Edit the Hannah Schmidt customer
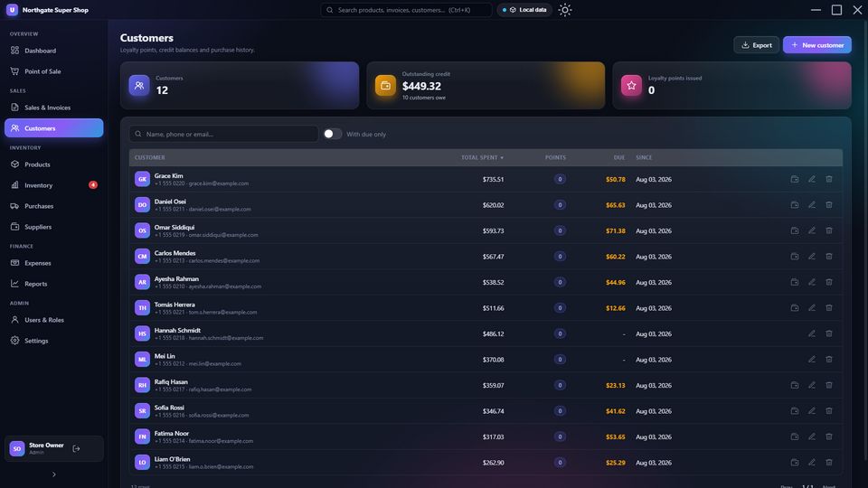This screenshot has height=488, width=868. pyautogui.click(x=812, y=333)
